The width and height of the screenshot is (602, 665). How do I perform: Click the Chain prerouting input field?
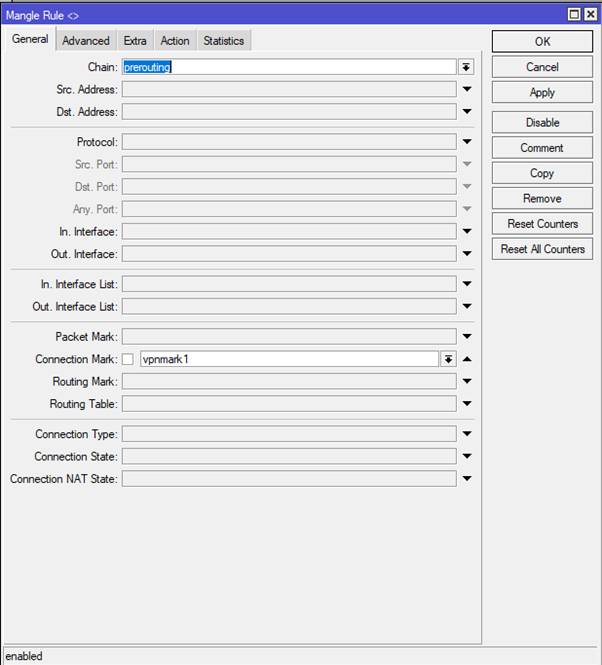289,67
